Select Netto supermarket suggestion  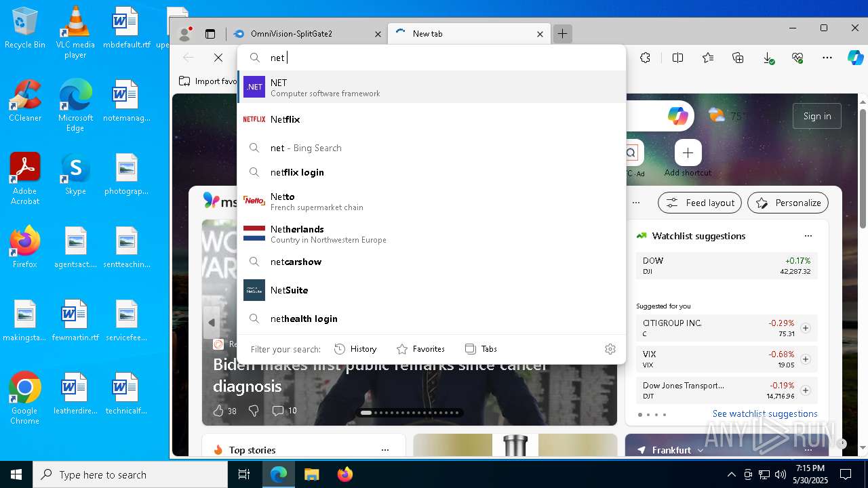(431, 201)
